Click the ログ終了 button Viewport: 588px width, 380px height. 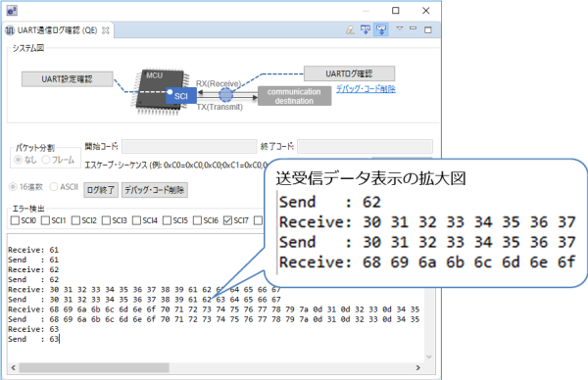[101, 190]
